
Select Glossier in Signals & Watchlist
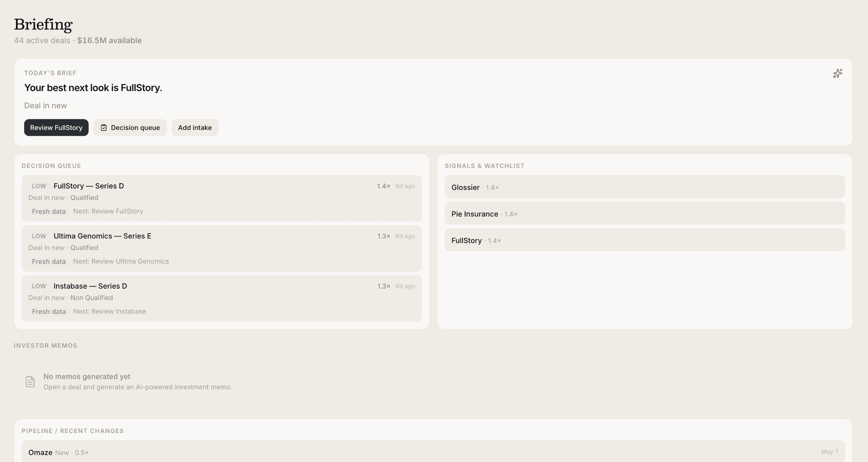(645, 187)
